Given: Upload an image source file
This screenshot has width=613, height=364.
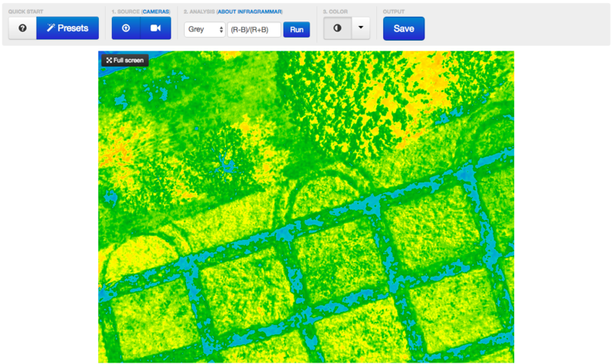Looking at the screenshot, I should coord(126,28).
